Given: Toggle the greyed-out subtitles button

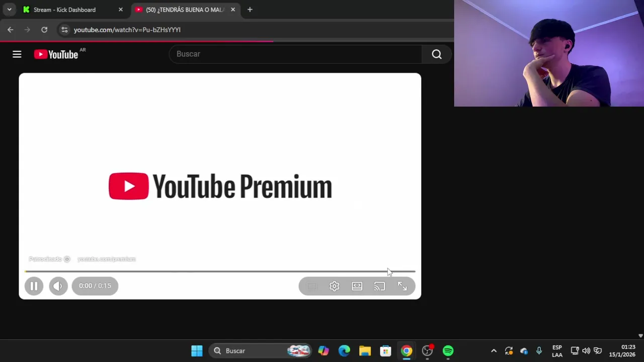Looking at the screenshot, I should [x=312, y=286].
